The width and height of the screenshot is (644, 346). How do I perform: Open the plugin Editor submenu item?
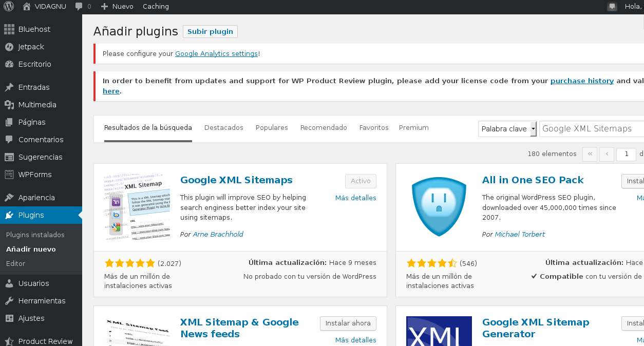[15, 264]
